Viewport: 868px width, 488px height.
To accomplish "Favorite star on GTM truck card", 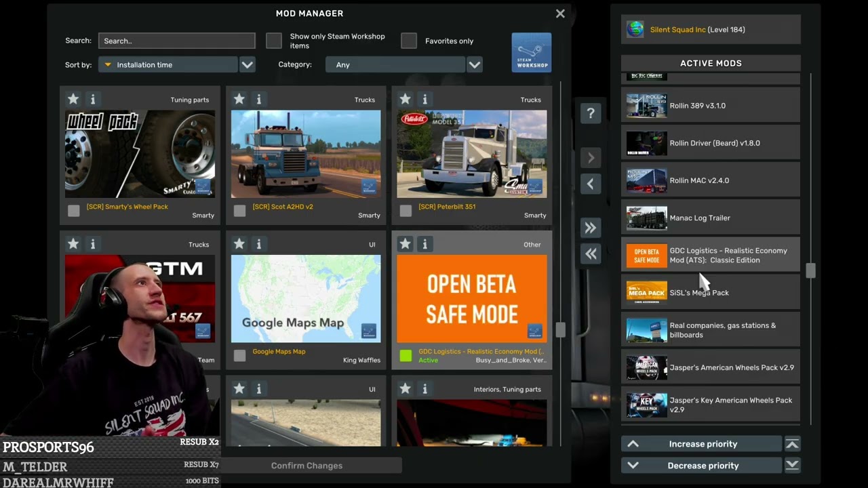I will pyautogui.click(x=73, y=243).
